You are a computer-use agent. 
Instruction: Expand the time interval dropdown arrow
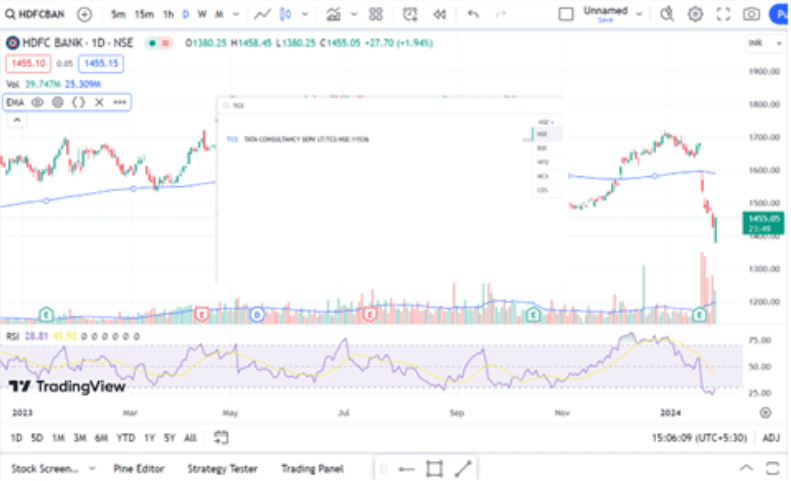236,14
